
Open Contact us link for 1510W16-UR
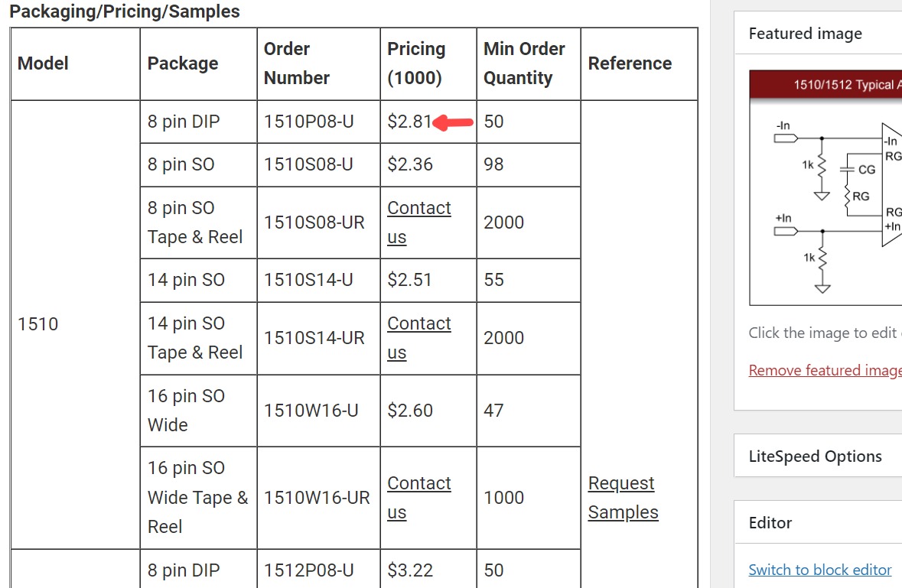click(418, 498)
